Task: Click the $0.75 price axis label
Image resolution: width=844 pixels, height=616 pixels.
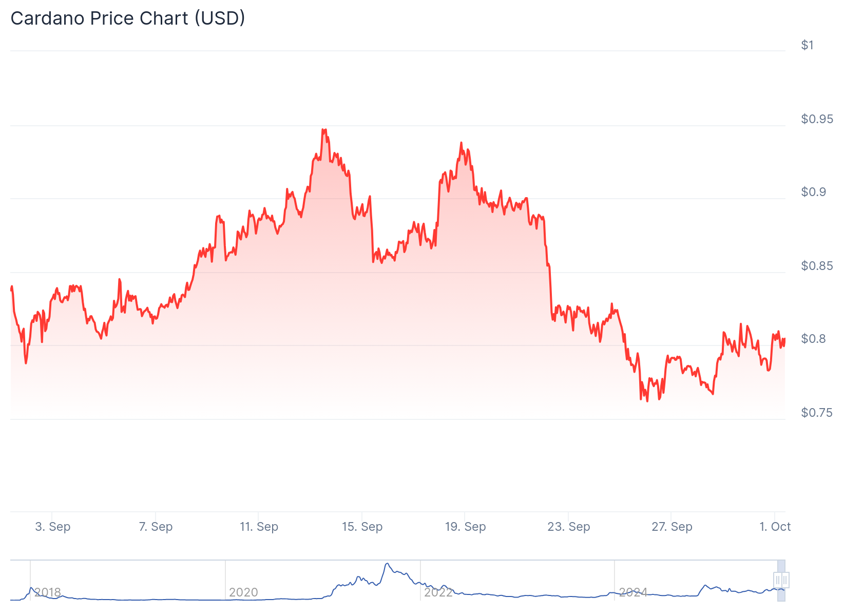Action: pyautogui.click(x=817, y=413)
